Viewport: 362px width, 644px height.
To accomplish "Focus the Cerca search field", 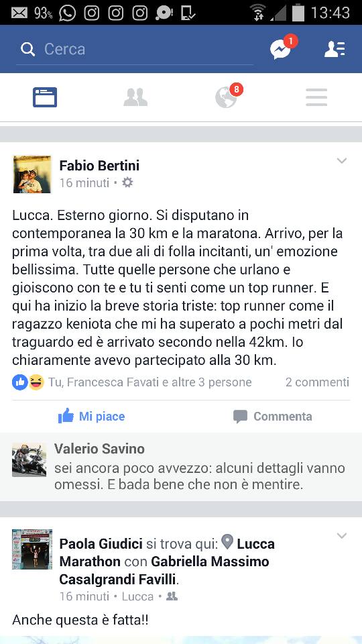I will [135, 50].
